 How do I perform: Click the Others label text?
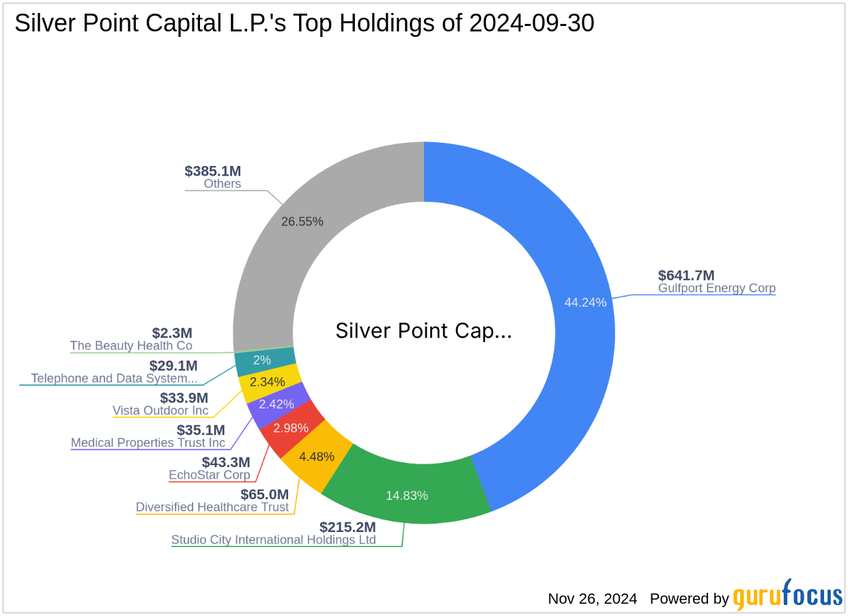pyautogui.click(x=223, y=184)
